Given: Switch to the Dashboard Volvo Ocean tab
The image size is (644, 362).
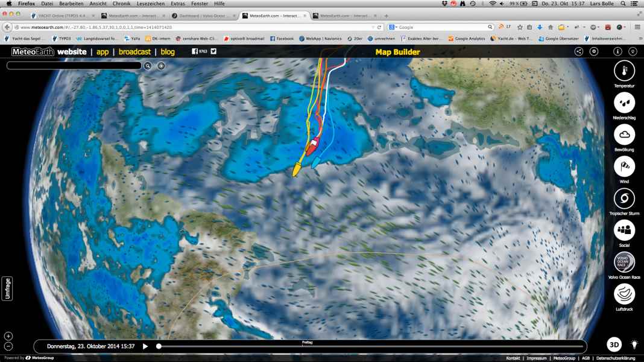Looking at the screenshot, I should pos(203,16).
